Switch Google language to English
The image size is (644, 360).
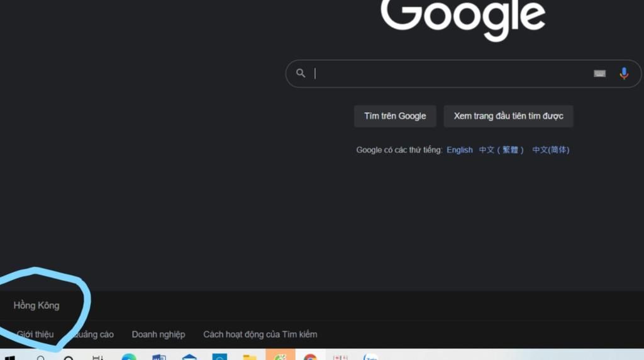[x=460, y=150]
